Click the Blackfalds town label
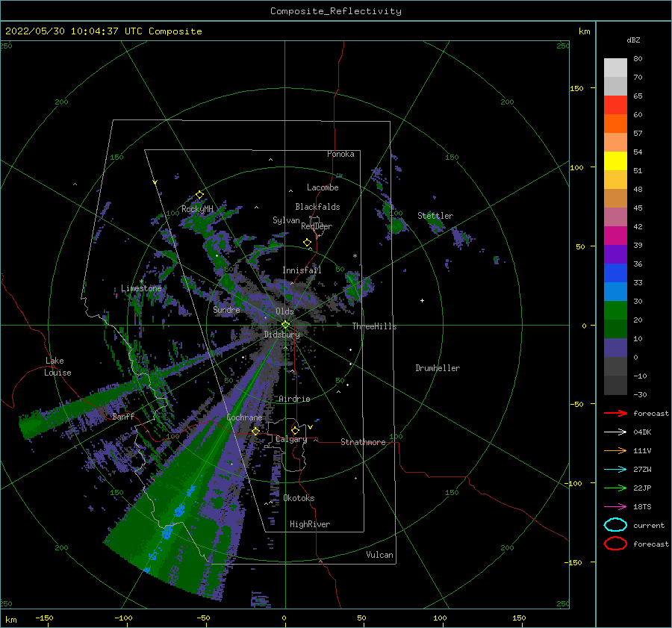 [317, 207]
